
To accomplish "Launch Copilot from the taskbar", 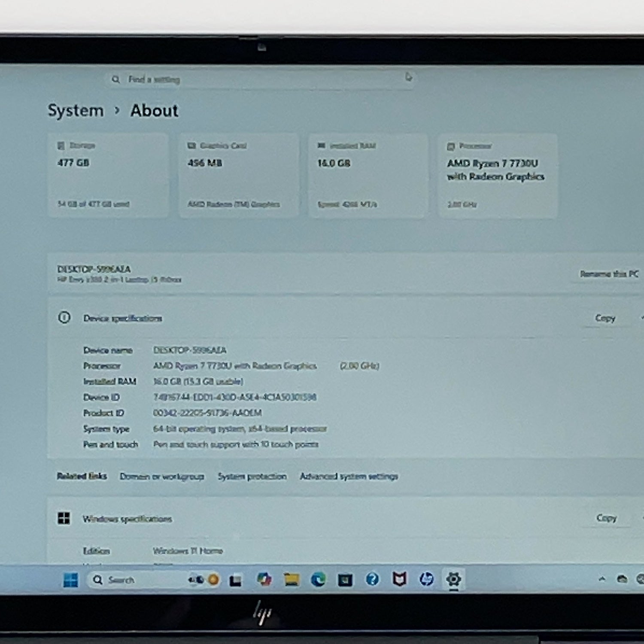I will [264, 580].
